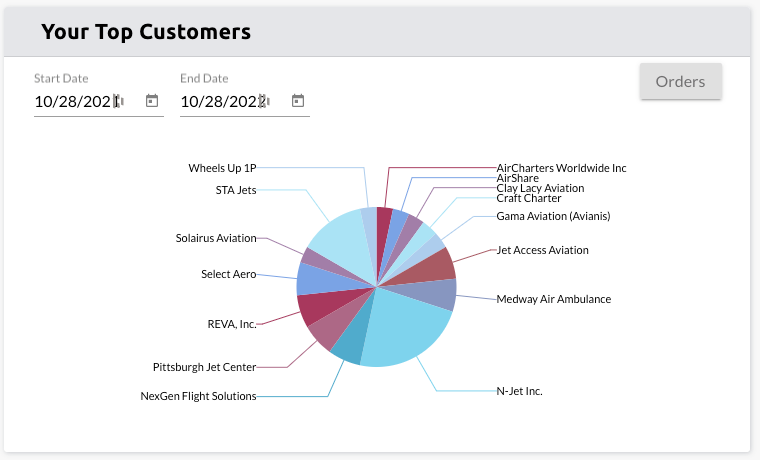Click the 'REVA, Inc.' chart label
Screen dimensions: 760x460
(232, 324)
